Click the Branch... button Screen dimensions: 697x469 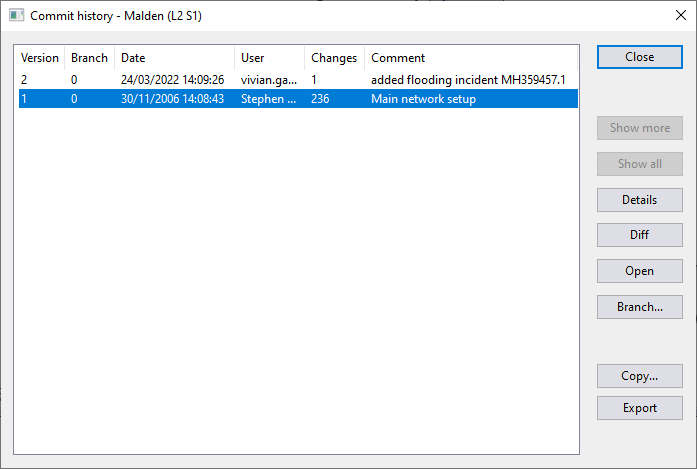[639, 307]
